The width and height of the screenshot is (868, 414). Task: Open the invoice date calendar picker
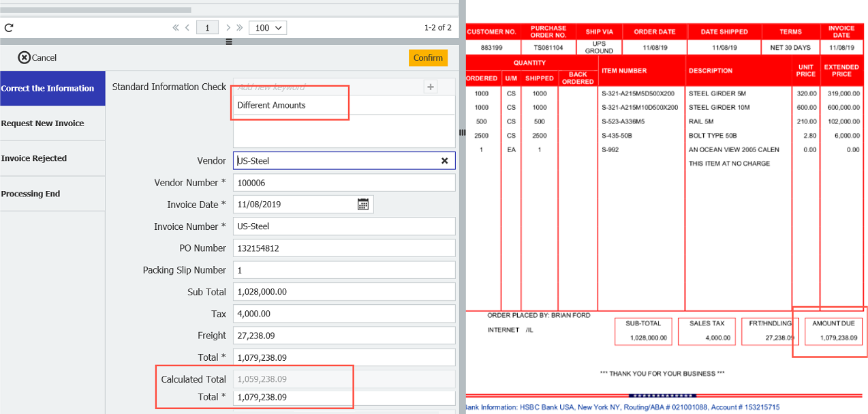[363, 204]
